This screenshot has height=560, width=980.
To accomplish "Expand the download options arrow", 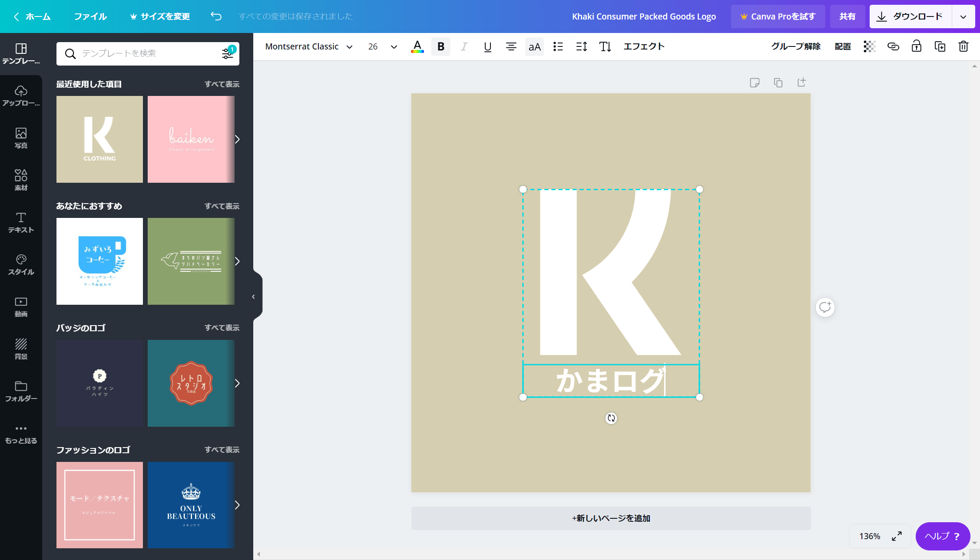I will (963, 16).
